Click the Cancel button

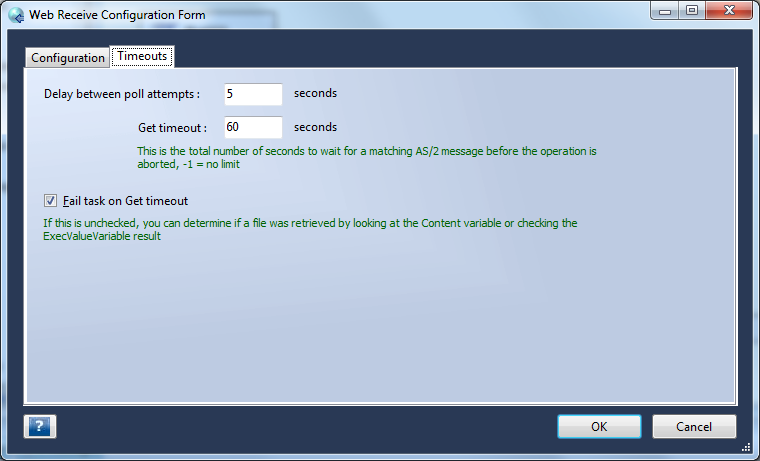[694, 427]
